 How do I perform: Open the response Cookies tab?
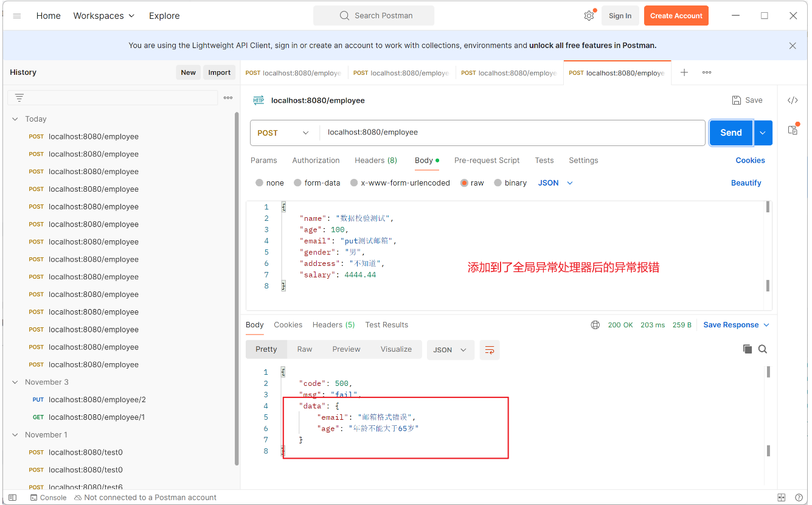pos(288,325)
